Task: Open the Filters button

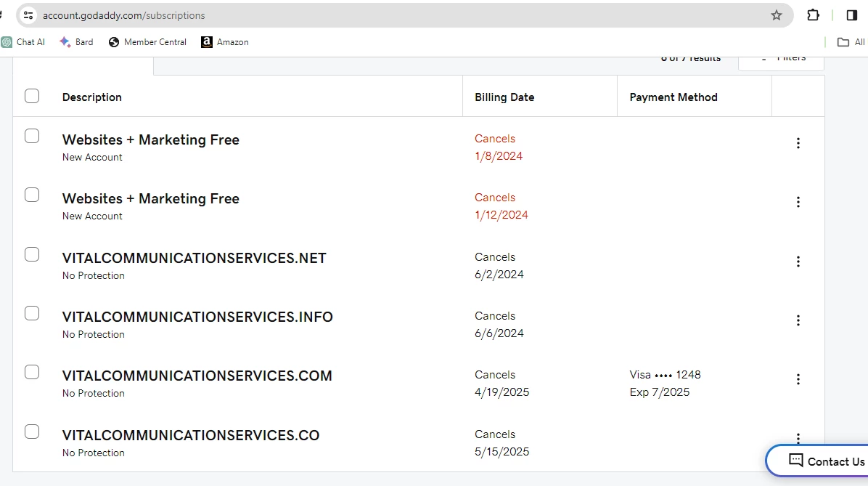Action: pos(782,58)
